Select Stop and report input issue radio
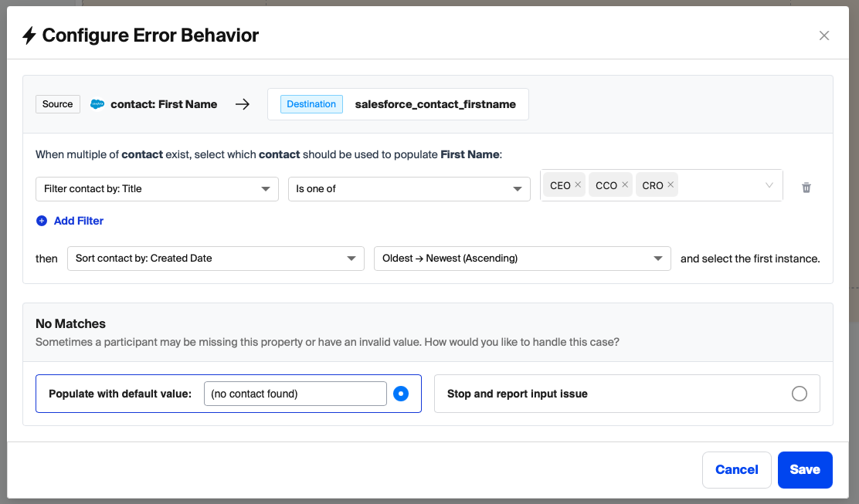Viewport: 859px width, 504px height. (799, 394)
